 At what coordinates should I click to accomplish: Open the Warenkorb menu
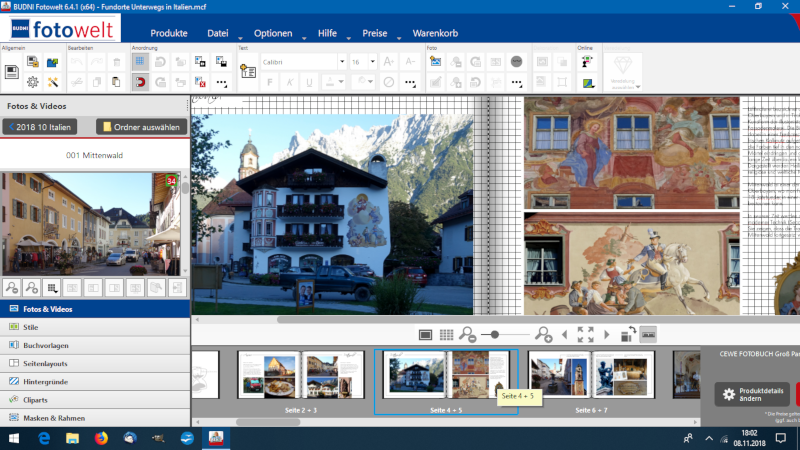(x=435, y=33)
